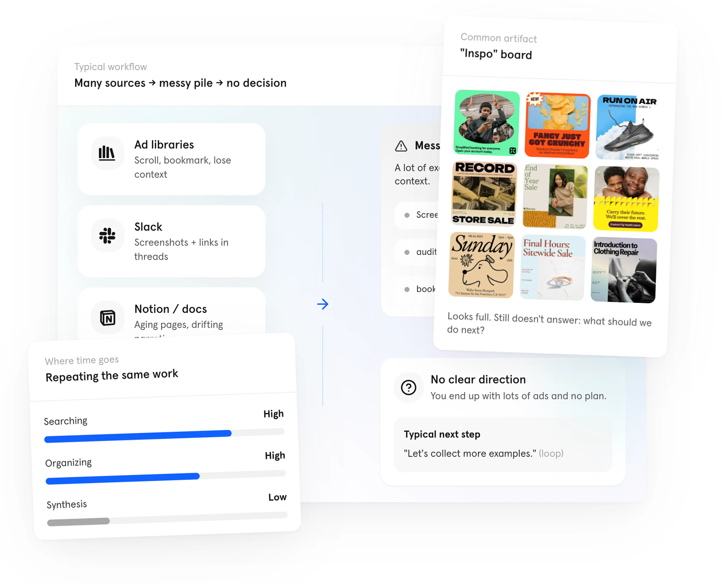Click the Searching progress bar

(x=164, y=435)
